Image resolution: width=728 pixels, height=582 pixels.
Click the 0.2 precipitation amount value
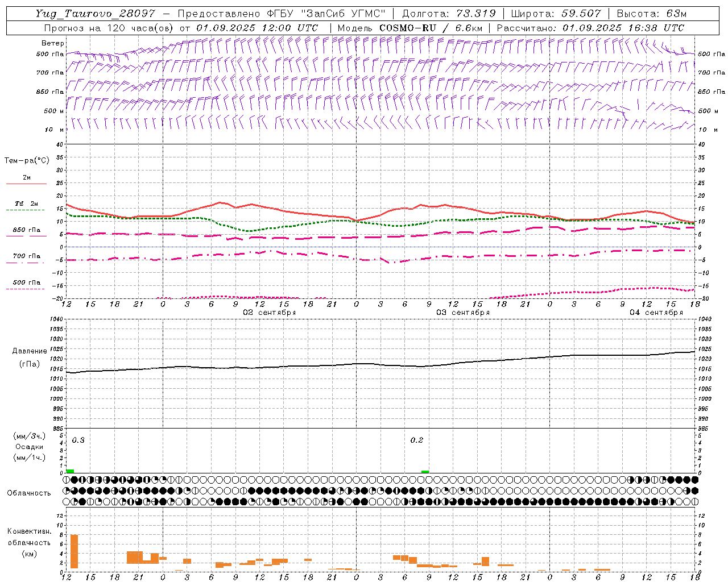coord(417,440)
